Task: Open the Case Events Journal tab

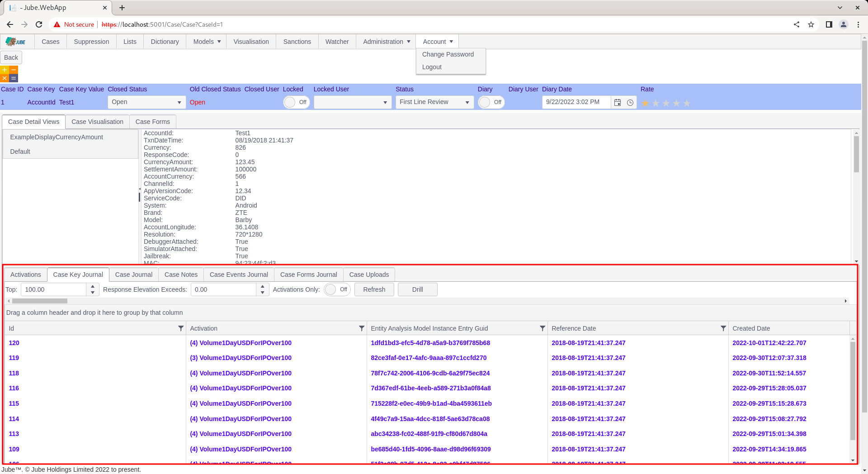Action: pyautogui.click(x=239, y=275)
